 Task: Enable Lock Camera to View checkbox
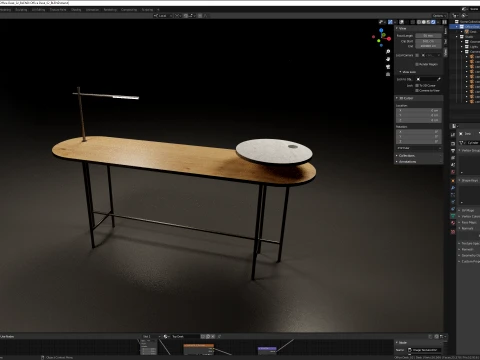[417, 91]
